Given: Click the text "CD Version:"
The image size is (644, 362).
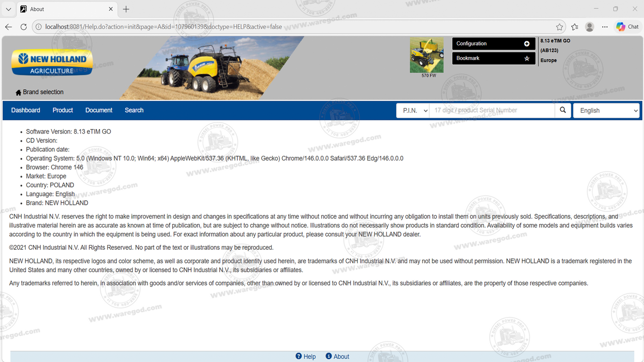Looking at the screenshot, I should 41,141.
